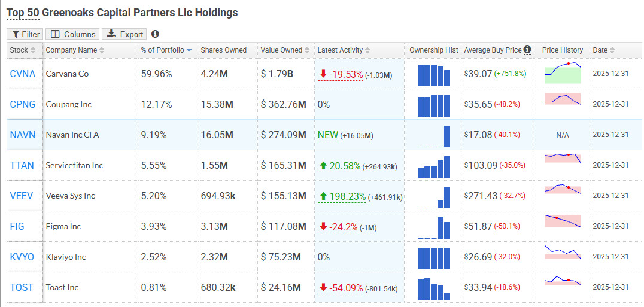644x307 pixels.
Task: Click the 59.96% portfolio value
Action: (156, 74)
